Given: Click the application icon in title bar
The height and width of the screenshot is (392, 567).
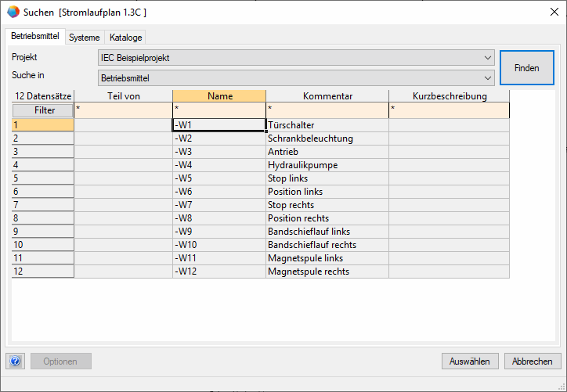Looking at the screenshot, I should tap(13, 13).
